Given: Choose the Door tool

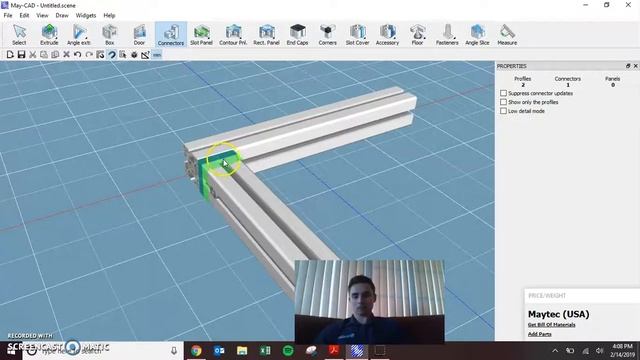Looking at the screenshot, I should pos(139,34).
